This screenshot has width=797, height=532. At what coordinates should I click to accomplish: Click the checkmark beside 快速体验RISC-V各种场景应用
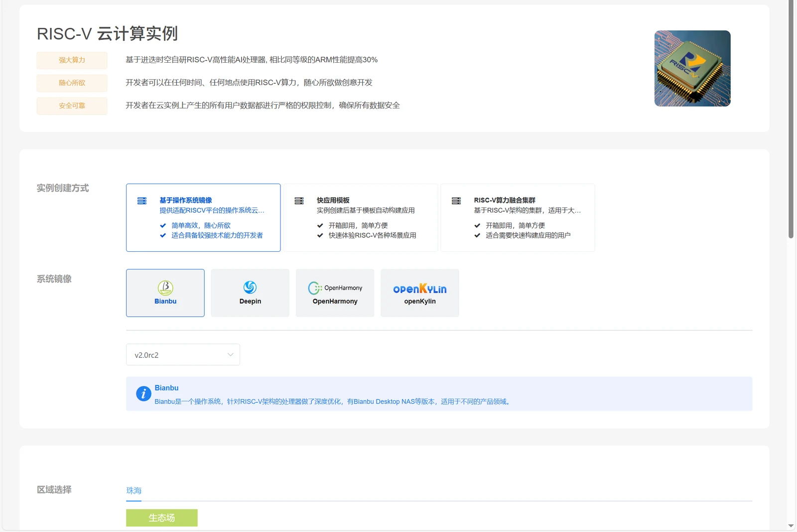click(x=320, y=235)
